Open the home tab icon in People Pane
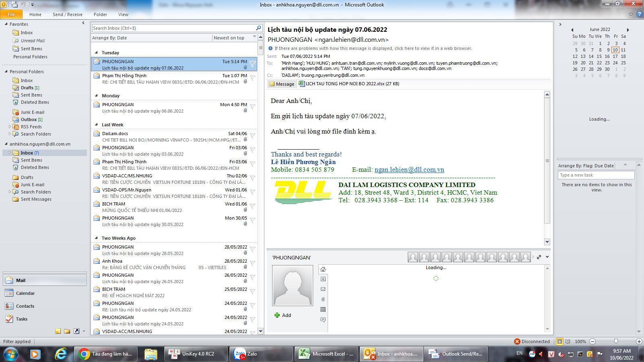Viewport: 644px width, 362px height. pyautogui.click(x=323, y=269)
